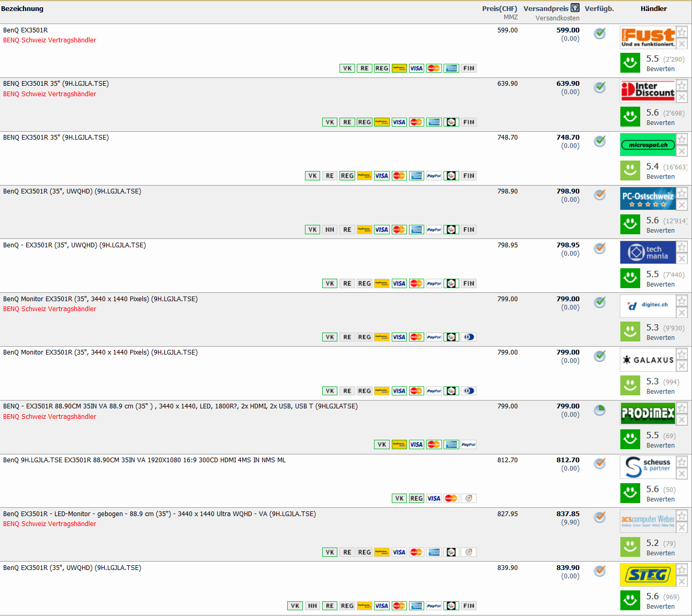Click the 5.4 rating score for microspot.ch
692x616 pixels.
(x=652, y=166)
